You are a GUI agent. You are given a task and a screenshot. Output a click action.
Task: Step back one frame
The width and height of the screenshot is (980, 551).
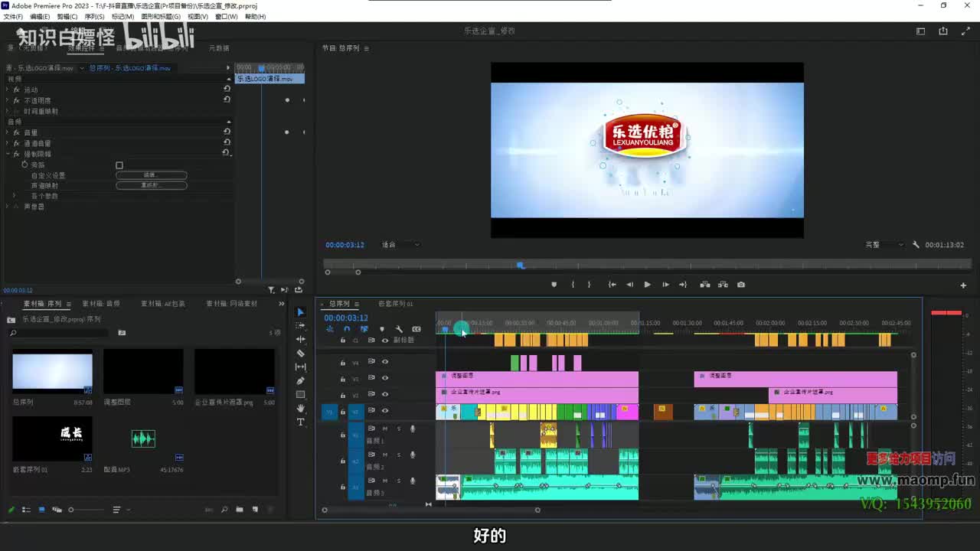(629, 285)
